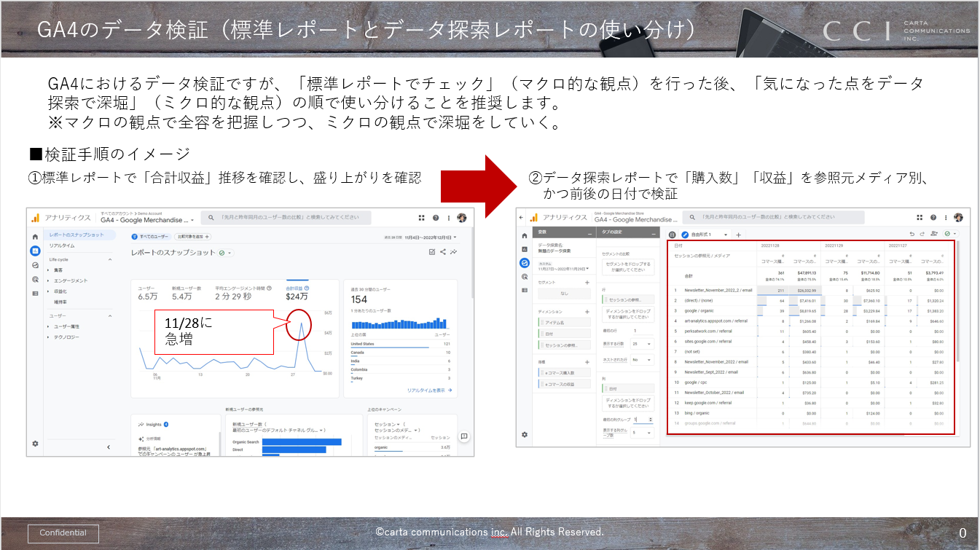The width and height of the screenshot is (980, 550).
Task: Click the 最初の列グループ stepper field
Action: (x=643, y=420)
